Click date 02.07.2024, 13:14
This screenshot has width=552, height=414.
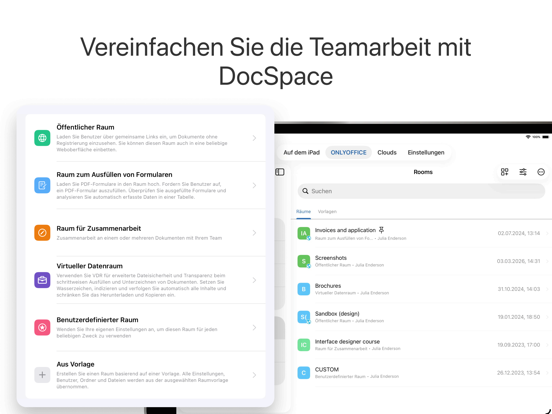coord(519,233)
